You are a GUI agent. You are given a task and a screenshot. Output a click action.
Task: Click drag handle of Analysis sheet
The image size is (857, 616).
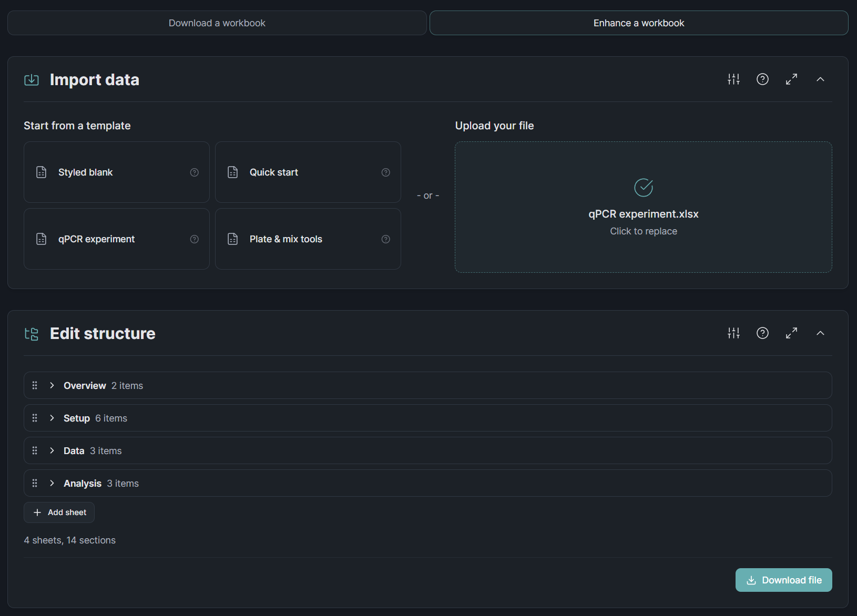click(x=35, y=483)
